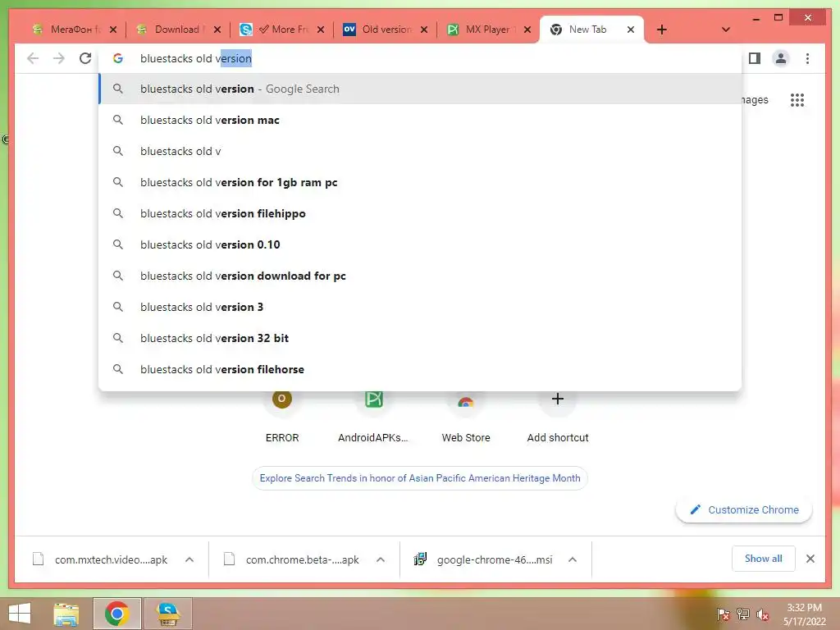Choose 'bluestacks old version filehorse' suggestion
The image size is (840, 630).
[421, 368]
